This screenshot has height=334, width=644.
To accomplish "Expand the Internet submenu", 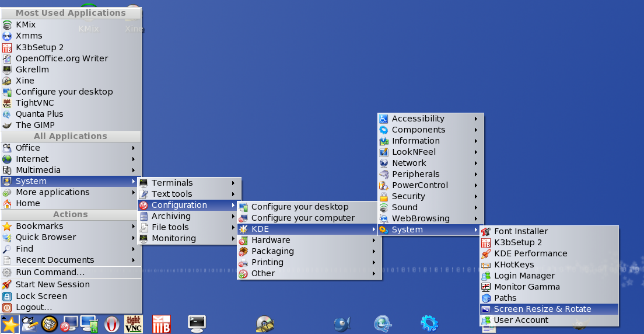I will click(71, 159).
